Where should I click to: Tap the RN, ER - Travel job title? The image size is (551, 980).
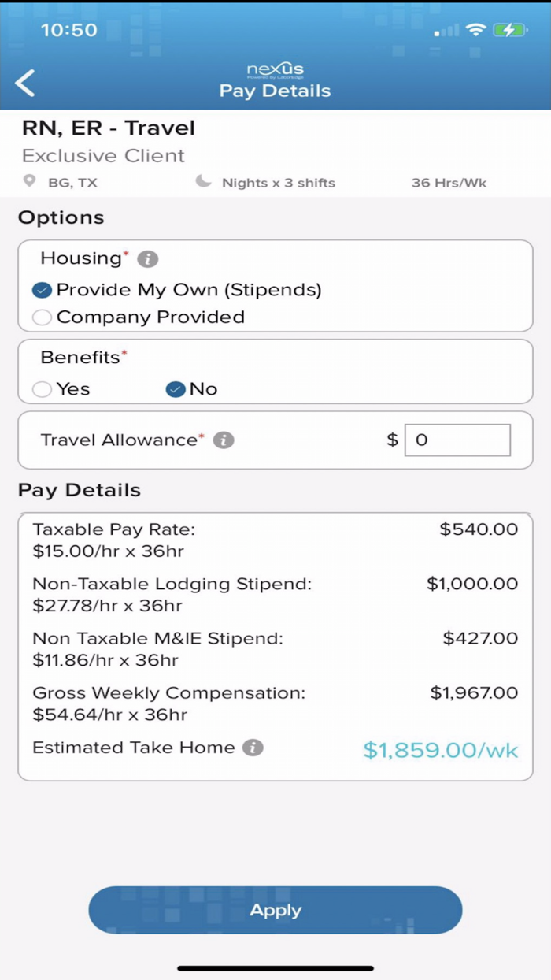[109, 128]
